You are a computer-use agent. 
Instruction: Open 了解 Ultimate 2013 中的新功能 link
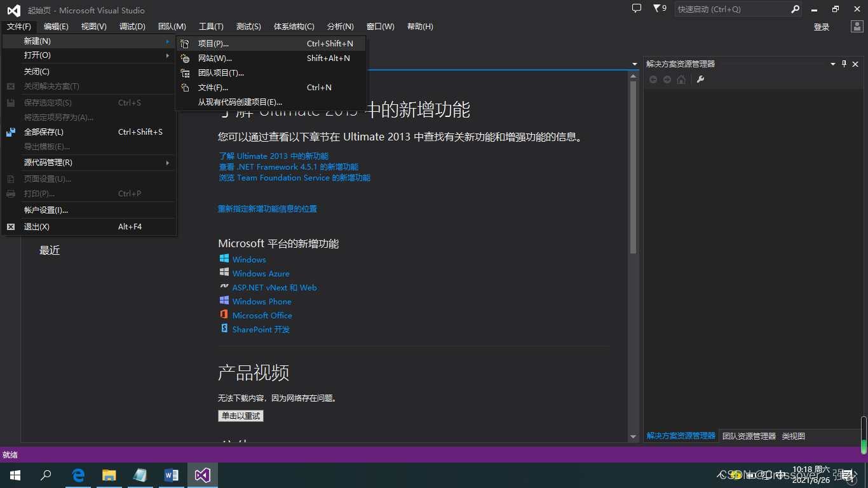tap(274, 156)
